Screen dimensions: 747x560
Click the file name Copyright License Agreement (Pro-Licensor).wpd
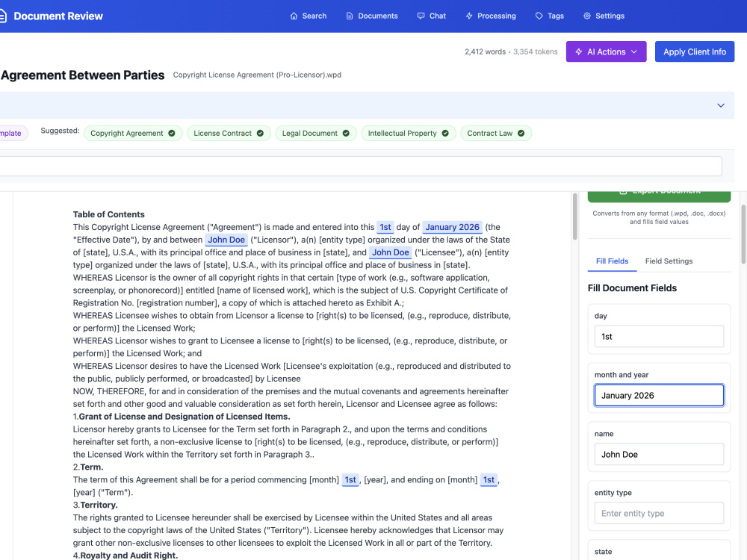pyautogui.click(x=257, y=75)
